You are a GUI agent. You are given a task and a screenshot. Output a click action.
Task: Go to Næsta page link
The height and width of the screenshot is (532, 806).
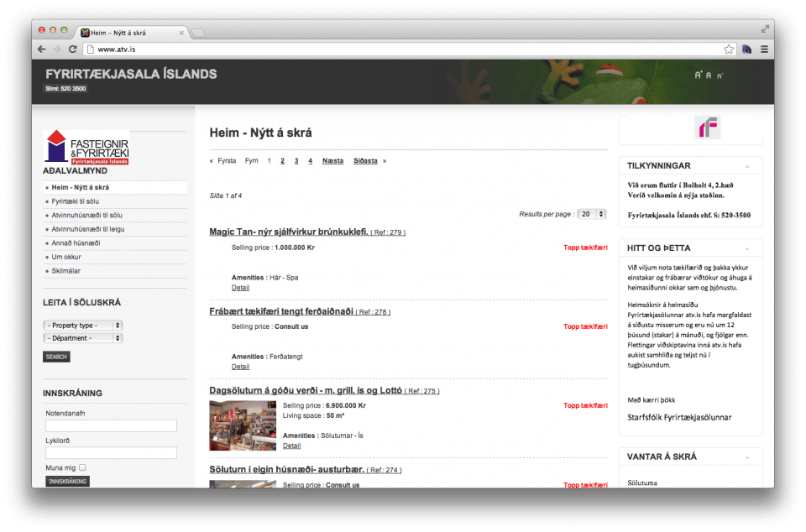(332, 160)
